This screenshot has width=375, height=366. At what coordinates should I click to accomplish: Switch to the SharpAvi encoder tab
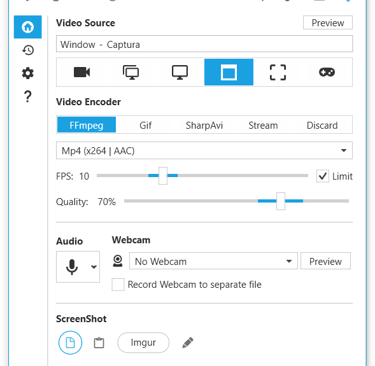pyautogui.click(x=204, y=125)
